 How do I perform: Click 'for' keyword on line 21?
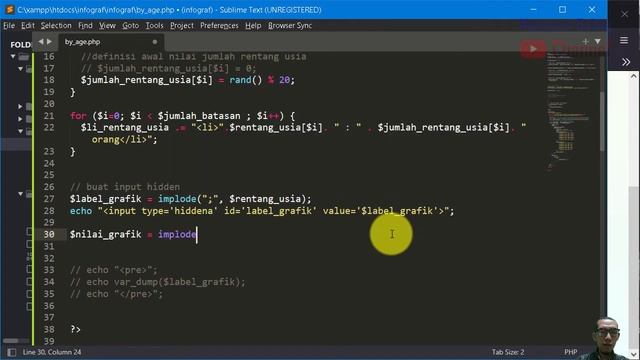(78, 116)
